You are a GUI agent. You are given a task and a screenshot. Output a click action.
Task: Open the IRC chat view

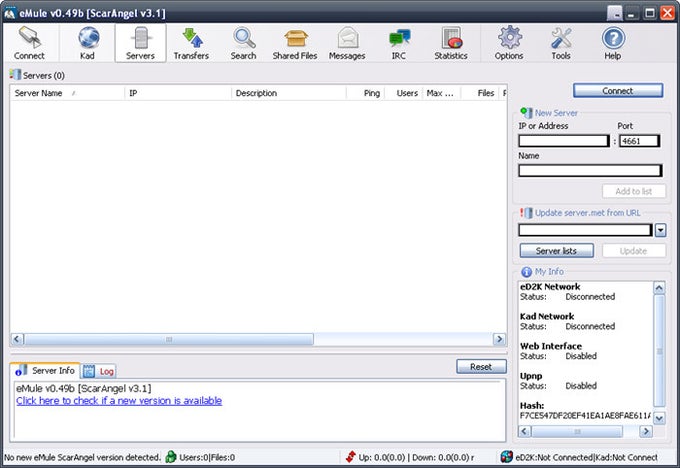click(x=399, y=43)
